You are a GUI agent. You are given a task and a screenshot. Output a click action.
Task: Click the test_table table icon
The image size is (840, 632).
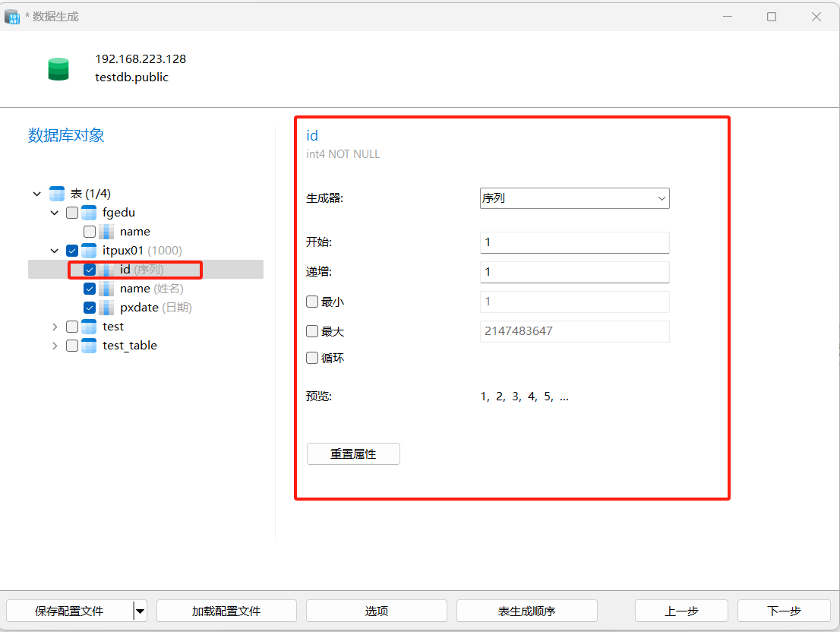pyautogui.click(x=89, y=346)
